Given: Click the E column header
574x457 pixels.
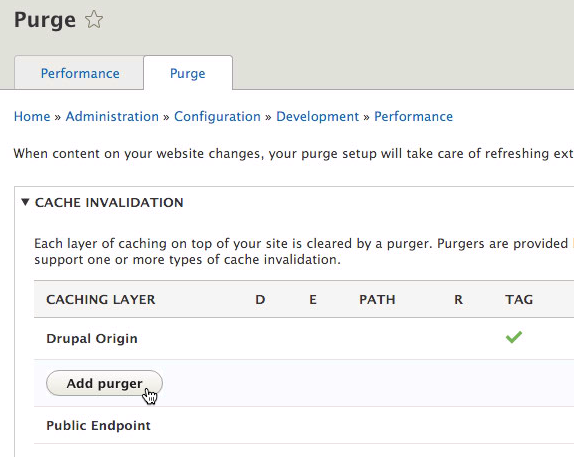Looking at the screenshot, I should coord(313,300).
